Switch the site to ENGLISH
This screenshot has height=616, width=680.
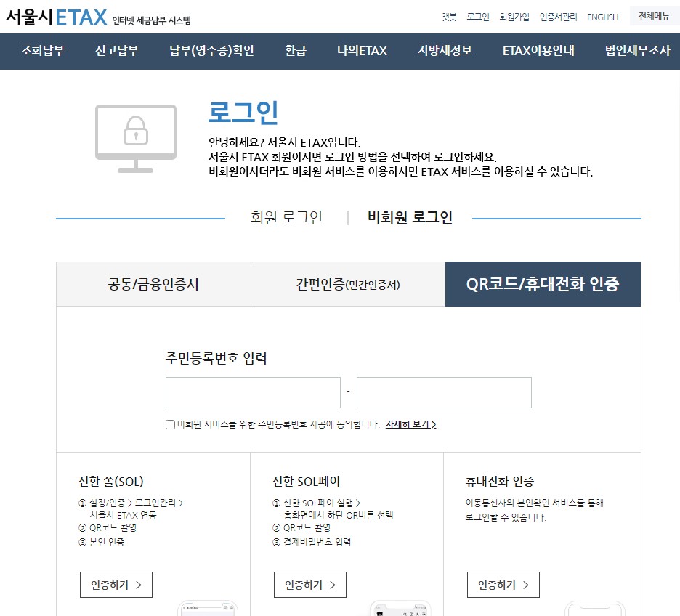pyautogui.click(x=603, y=16)
